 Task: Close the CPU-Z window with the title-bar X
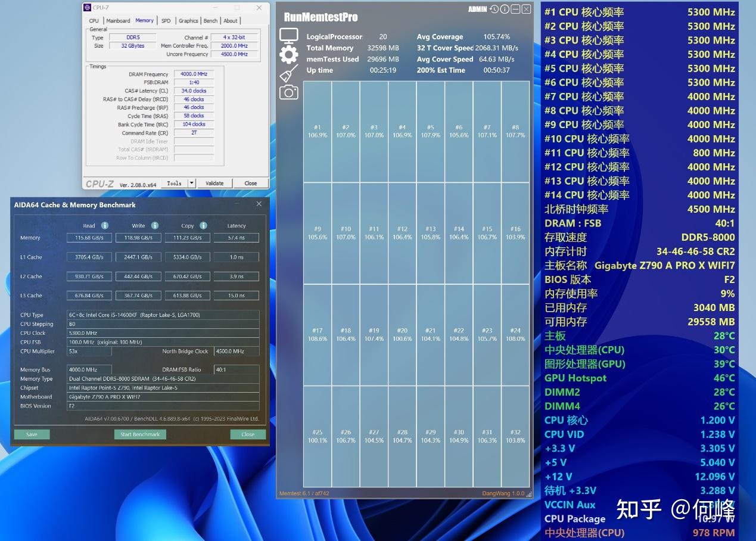pos(259,8)
